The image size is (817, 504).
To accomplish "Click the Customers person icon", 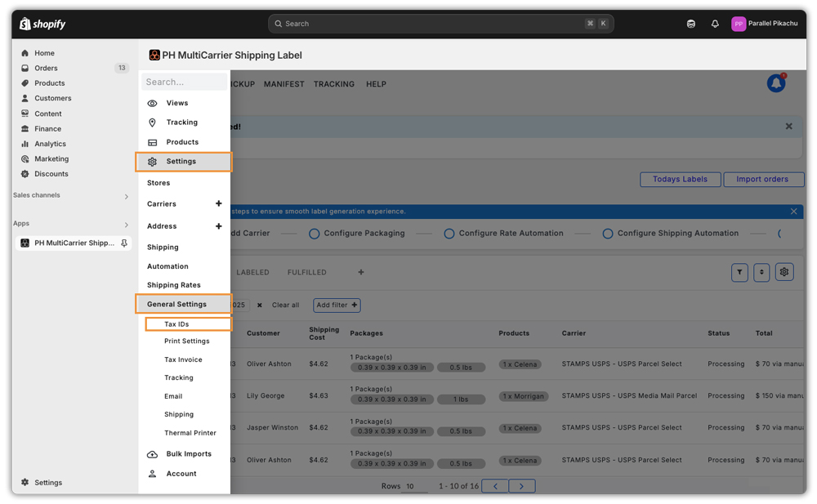I will 25,98.
